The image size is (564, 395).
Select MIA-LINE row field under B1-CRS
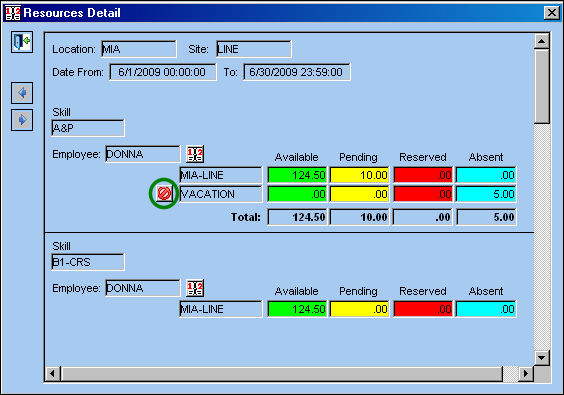coord(221,309)
